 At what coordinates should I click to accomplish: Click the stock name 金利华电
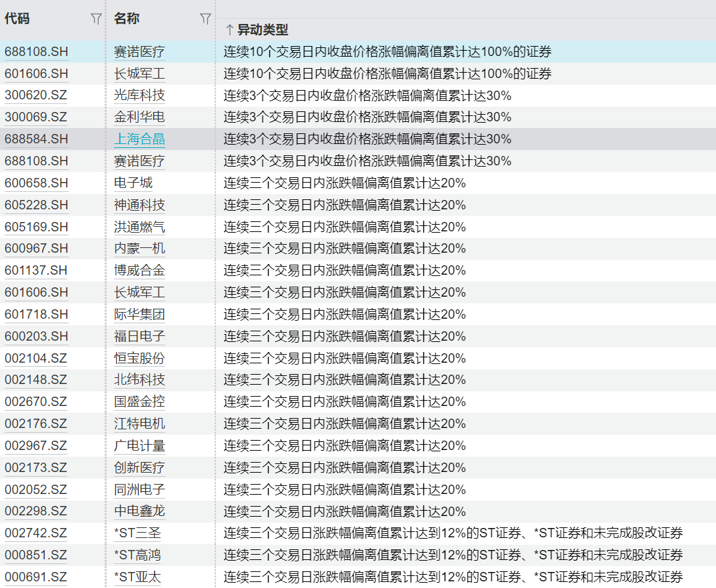[x=139, y=117]
